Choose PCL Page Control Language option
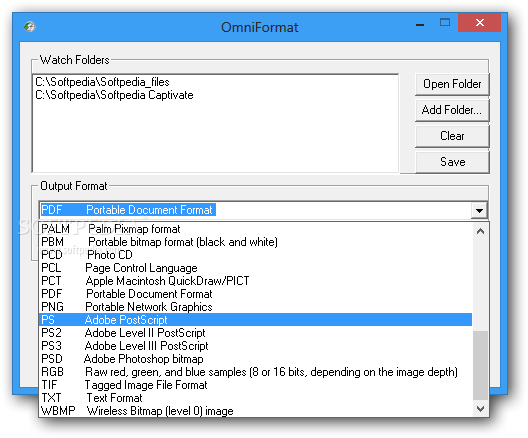Viewport: 528px width, 438px height. (255, 268)
